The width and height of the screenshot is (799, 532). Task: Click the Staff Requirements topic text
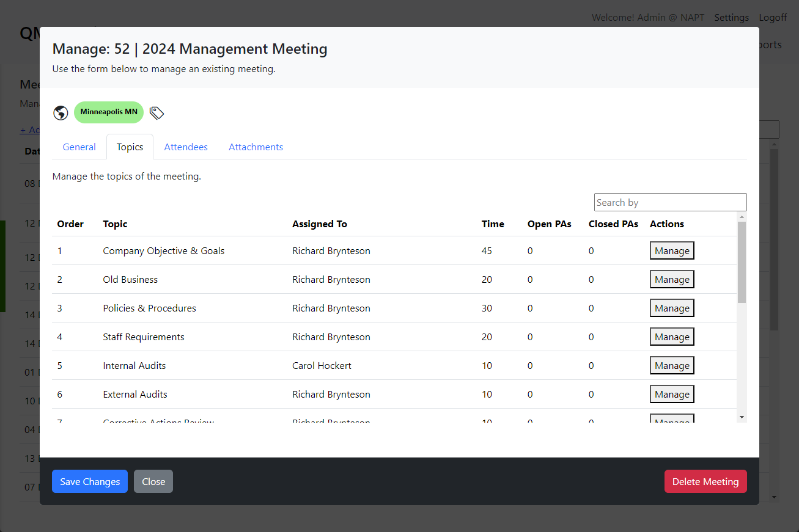[144, 337]
